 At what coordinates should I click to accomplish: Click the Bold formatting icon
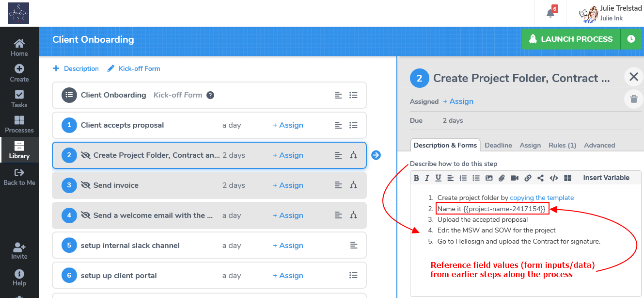click(x=416, y=178)
